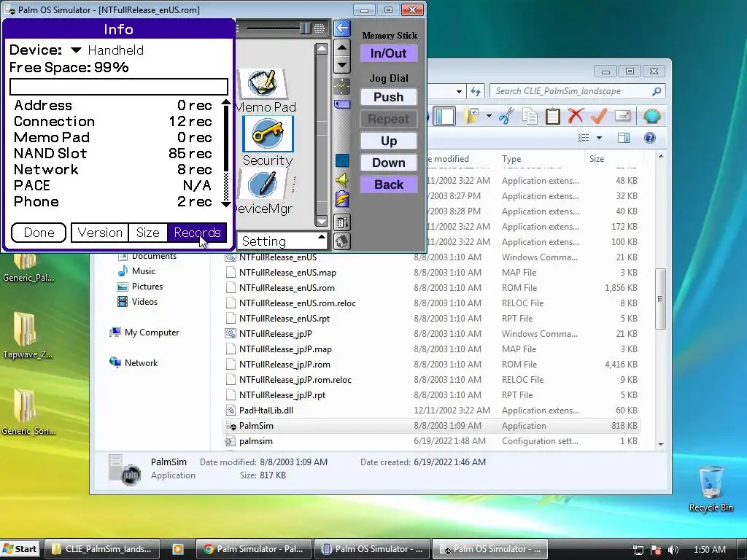Click the search magnifier icon in Explorer

[x=657, y=90]
